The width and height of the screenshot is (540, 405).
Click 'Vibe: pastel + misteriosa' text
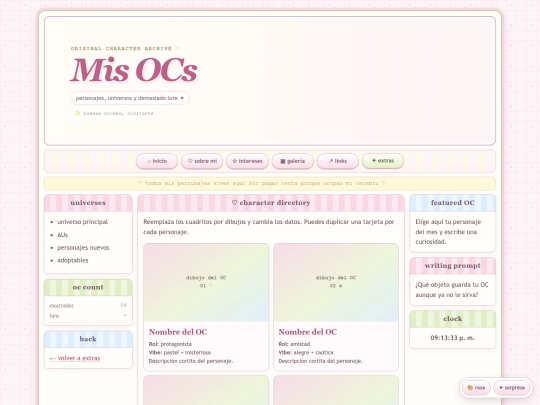tap(180, 353)
